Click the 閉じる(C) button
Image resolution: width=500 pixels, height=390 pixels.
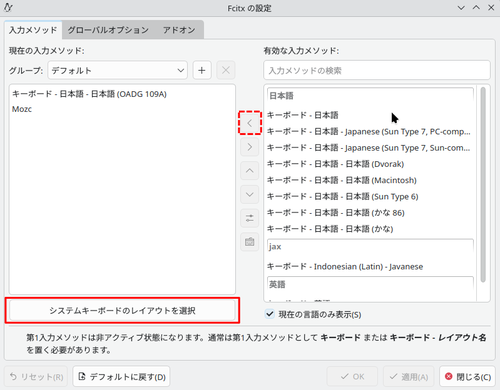click(468, 377)
